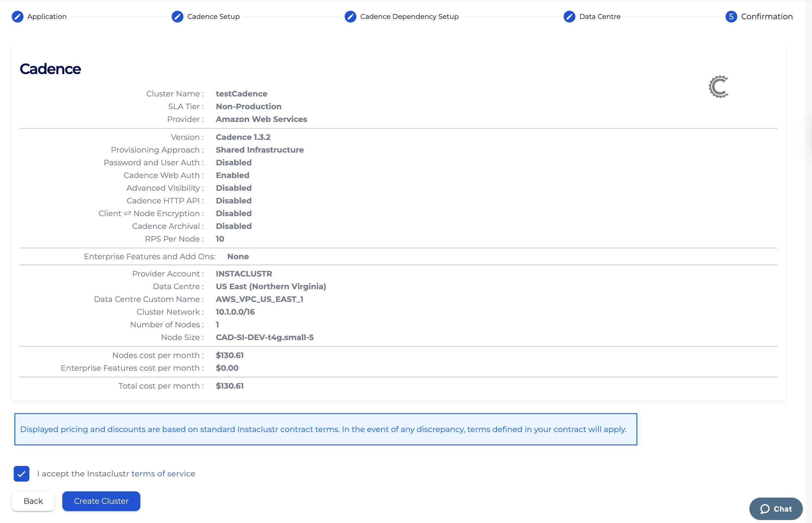Click the Cadence Dependency Setup pencil icon
Screen dimensions: 812x523
coord(351,17)
